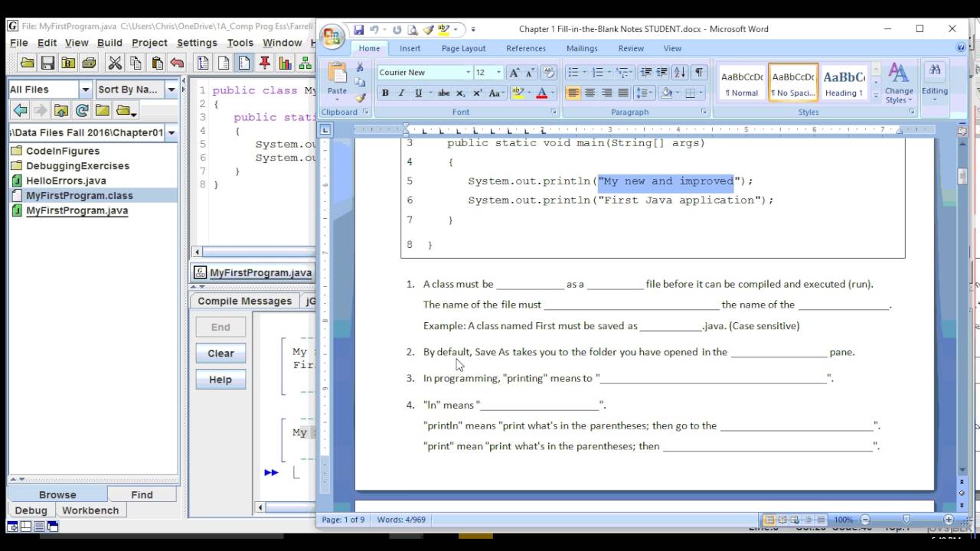
Task: Click the scissors Cut icon in jGRASP
Action: 115,64
